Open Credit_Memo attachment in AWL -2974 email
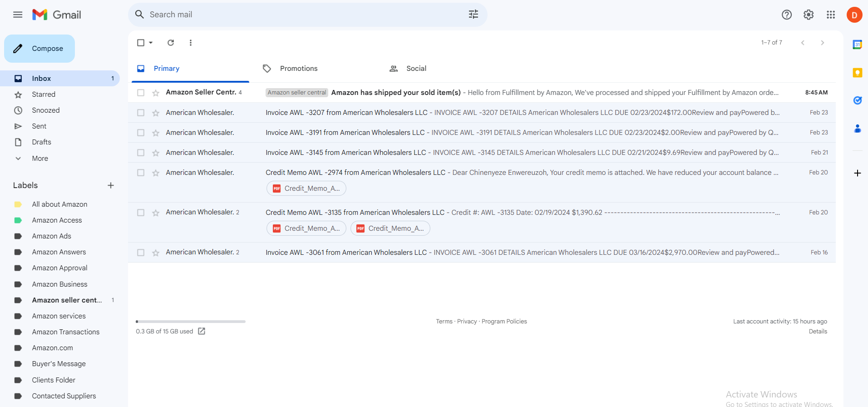This screenshot has width=868, height=407. pyautogui.click(x=306, y=189)
